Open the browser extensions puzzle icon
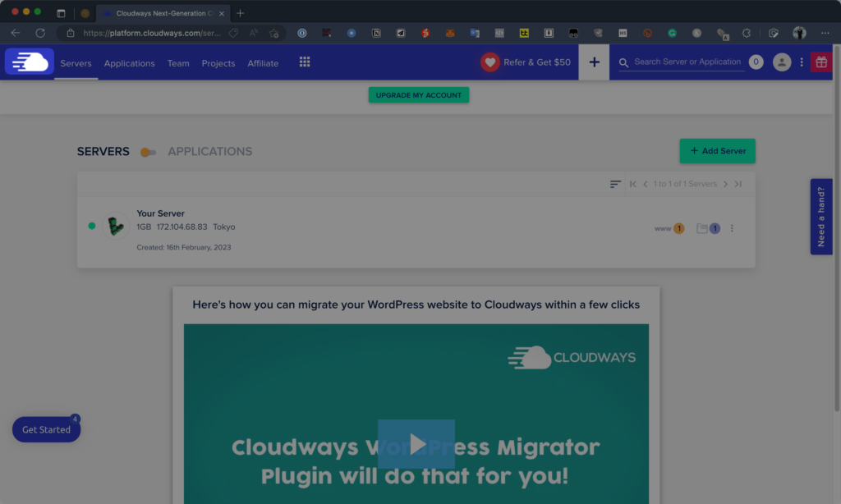841x504 pixels. point(746,33)
